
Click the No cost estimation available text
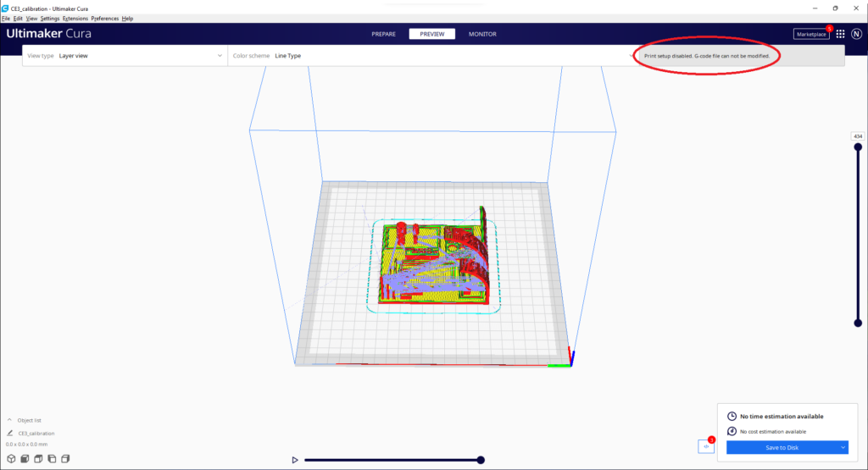tap(773, 431)
